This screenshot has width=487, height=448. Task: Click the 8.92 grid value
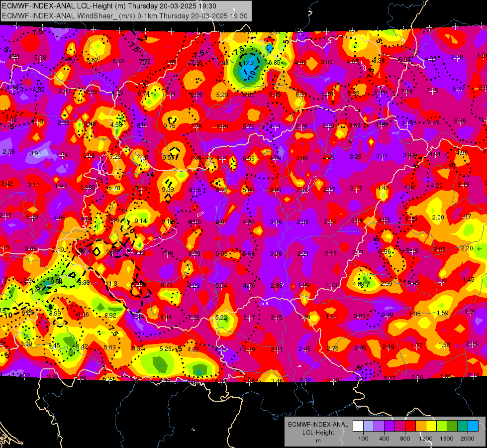(x=110, y=315)
